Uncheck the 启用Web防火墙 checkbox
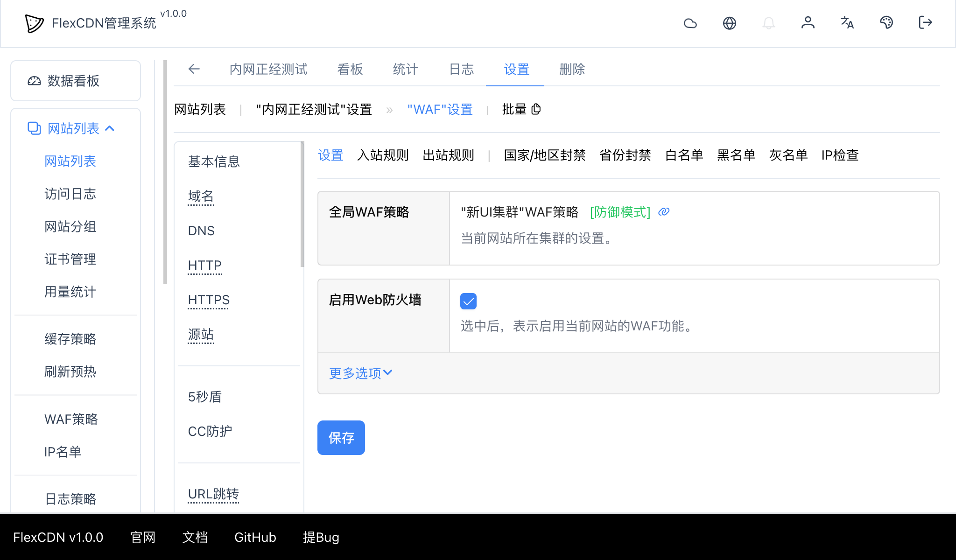 coord(468,301)
